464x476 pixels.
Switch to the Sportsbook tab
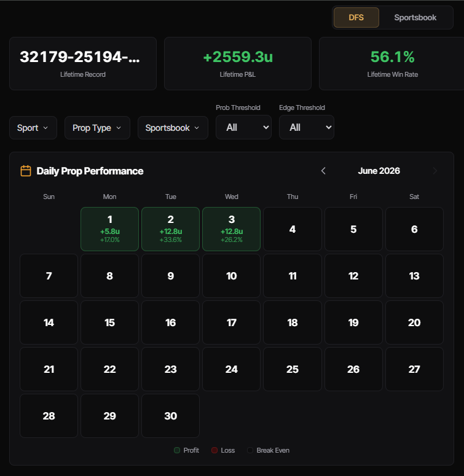point(415,18)
